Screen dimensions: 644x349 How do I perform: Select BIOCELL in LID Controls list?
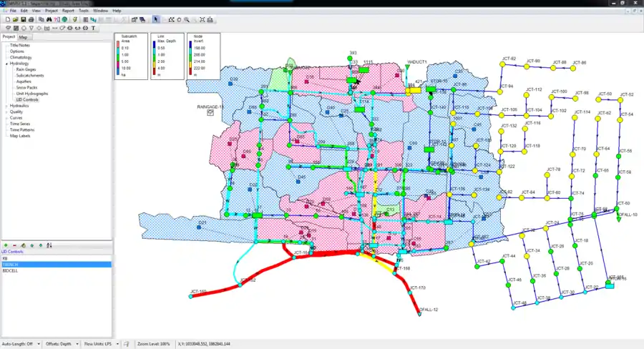[10, 271]
